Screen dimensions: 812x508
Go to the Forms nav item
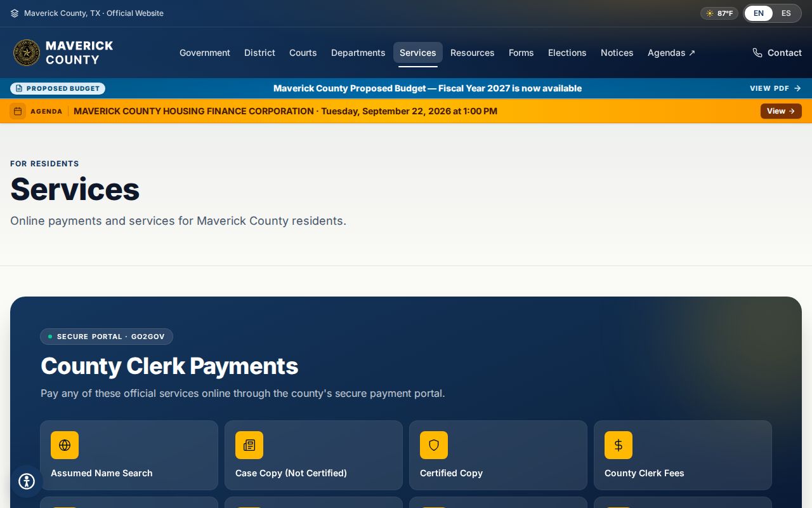(x=521, y=53)
